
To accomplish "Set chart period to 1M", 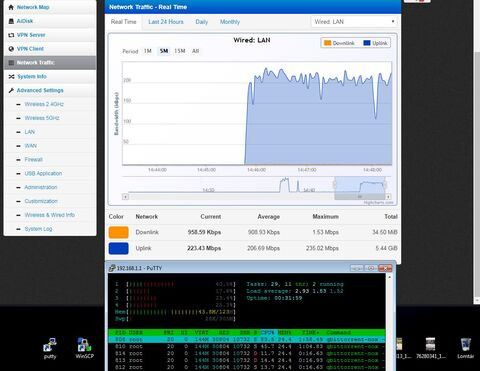I will click(148, 51).
